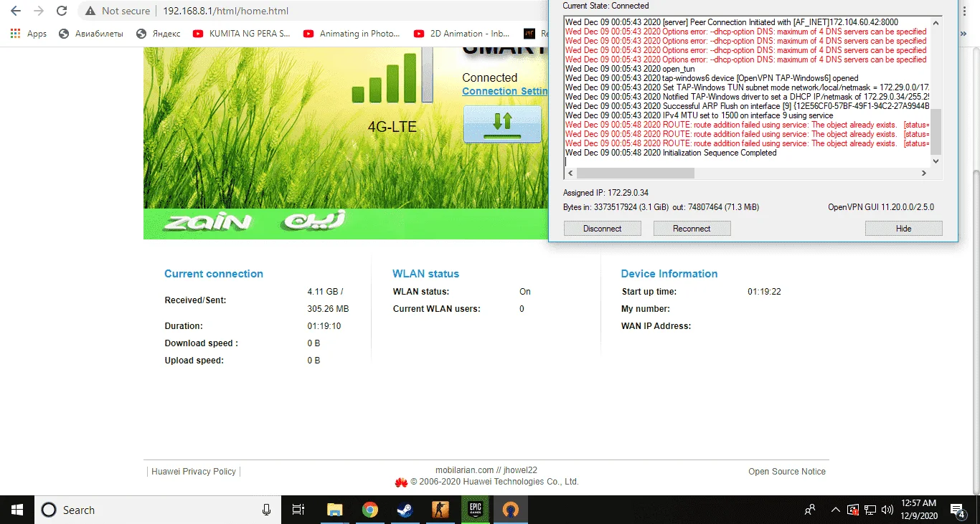This screenshot has width=980, height=524.
Task: Click the Start up time value 01:19:22
Action: point(764,292)
